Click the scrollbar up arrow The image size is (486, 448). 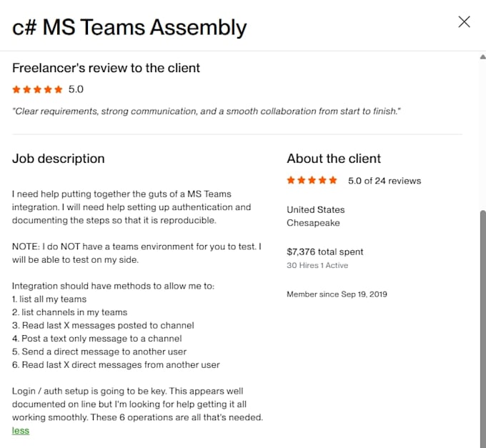click(x=482, y=56)
